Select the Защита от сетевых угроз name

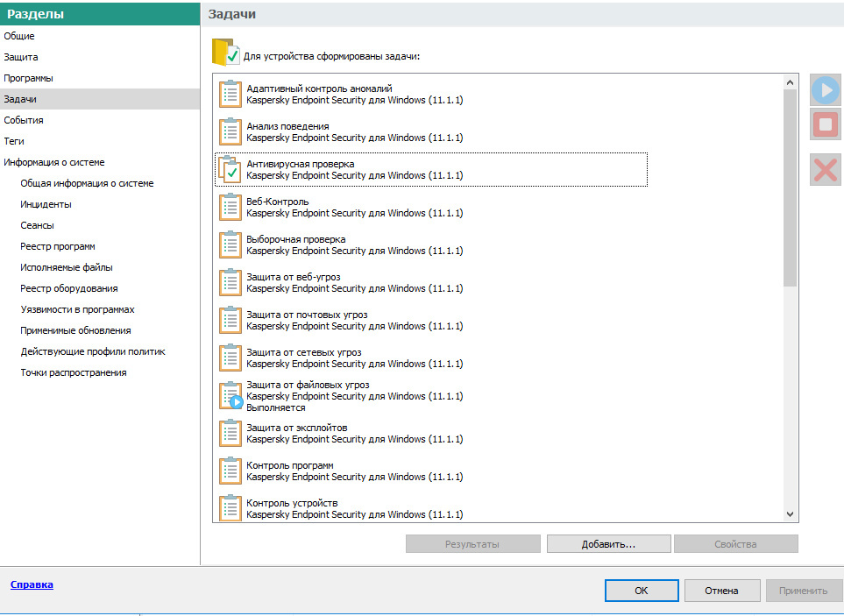point(303,352)
